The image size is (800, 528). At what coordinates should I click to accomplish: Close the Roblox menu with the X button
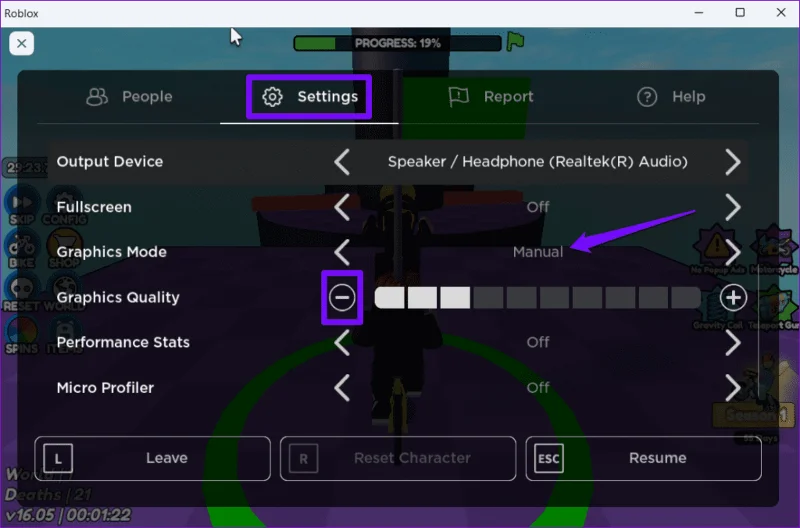point(21,43)
